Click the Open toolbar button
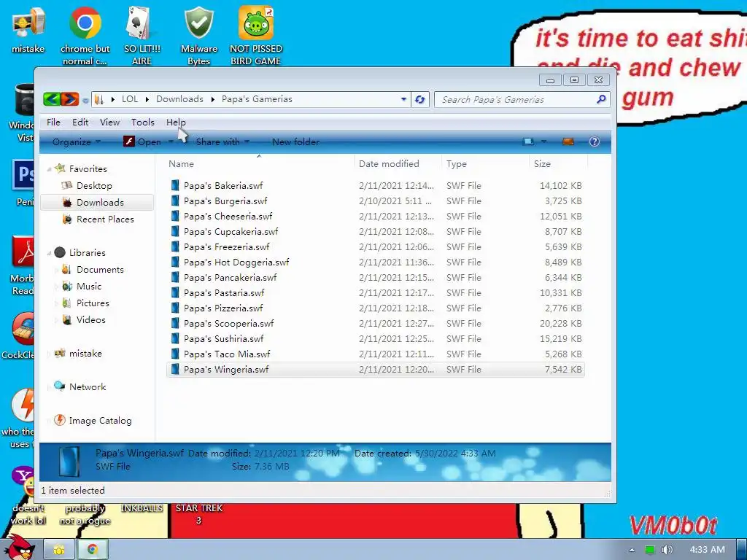The height and width of the screenshot is (560, 747). coord(142,142)
